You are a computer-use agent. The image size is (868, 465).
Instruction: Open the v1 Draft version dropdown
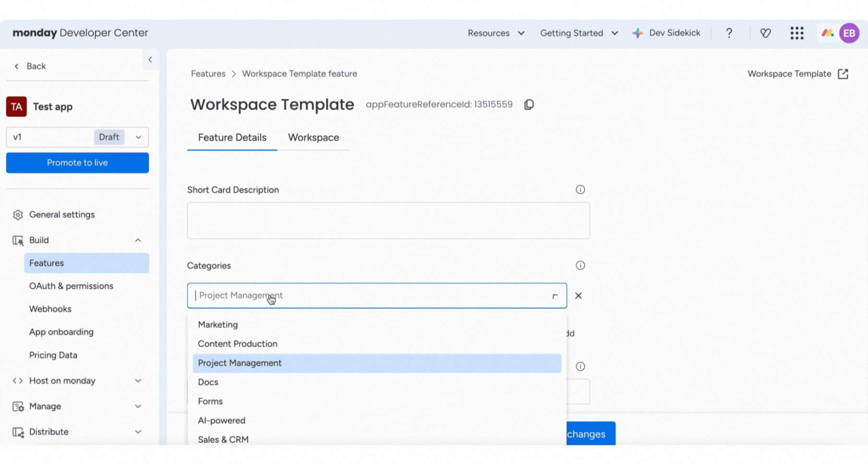tap(77, 137)
